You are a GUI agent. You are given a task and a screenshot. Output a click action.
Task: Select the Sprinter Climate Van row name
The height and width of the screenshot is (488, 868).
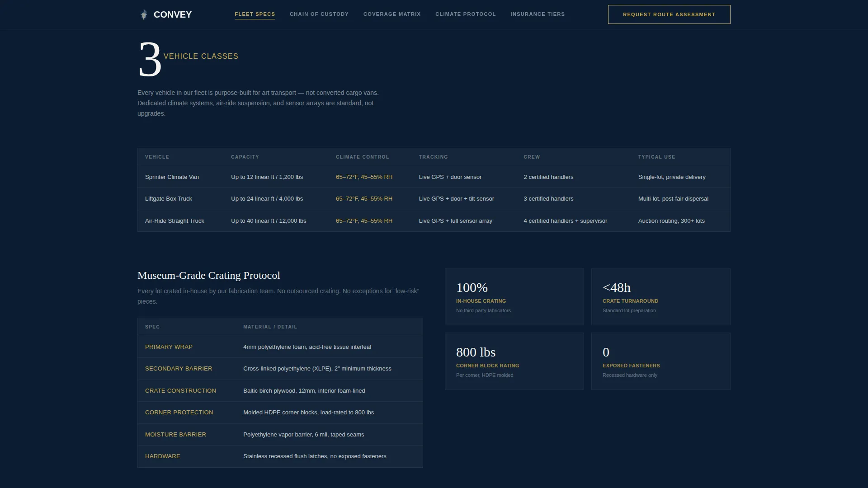[x=172, y=177]
